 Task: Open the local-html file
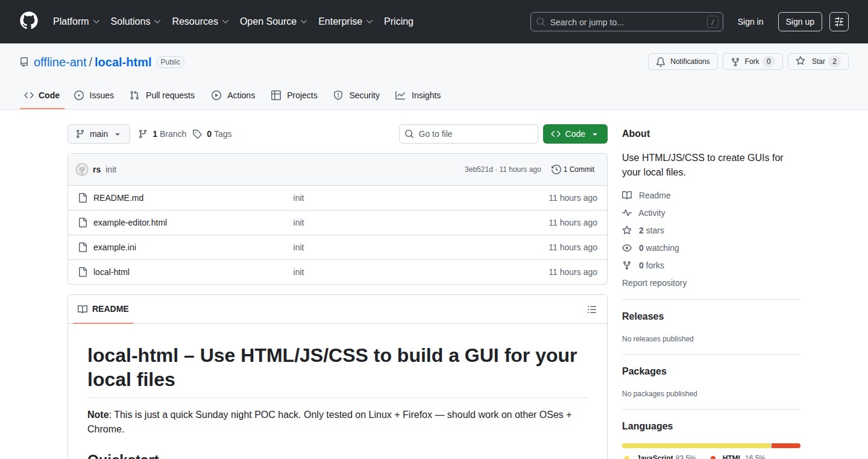coord(112,272)
